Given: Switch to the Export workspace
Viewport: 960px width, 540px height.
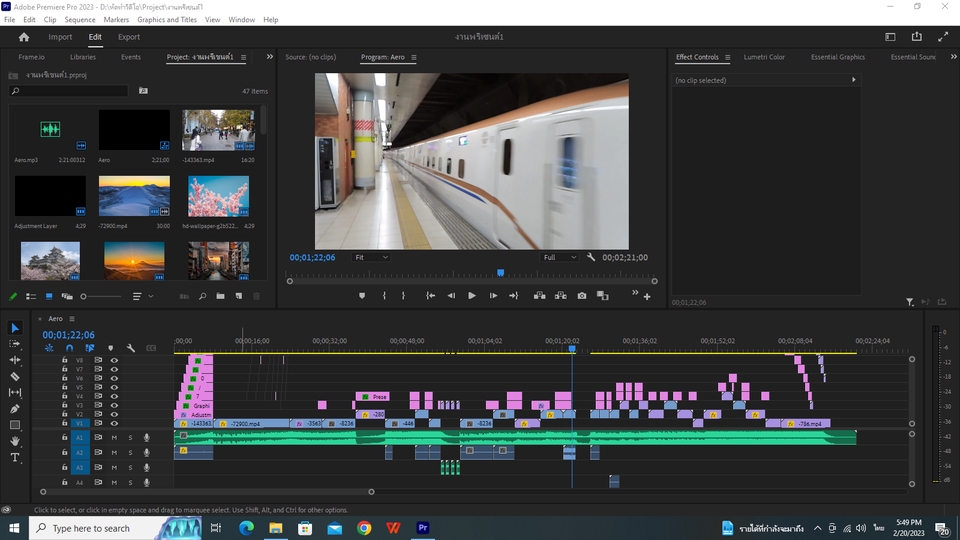Looking at the screenshot, I should [x=129, y=37].
